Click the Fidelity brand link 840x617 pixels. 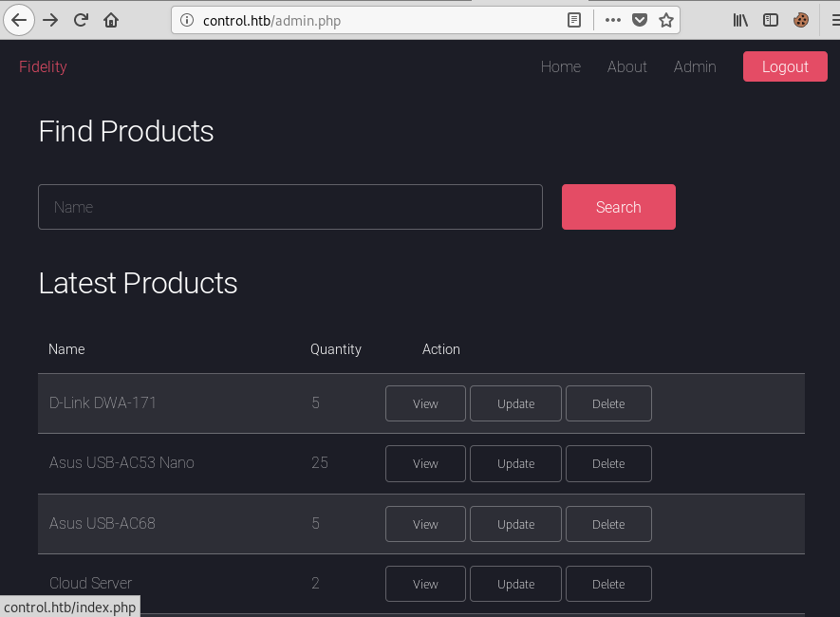click(43, 66)
